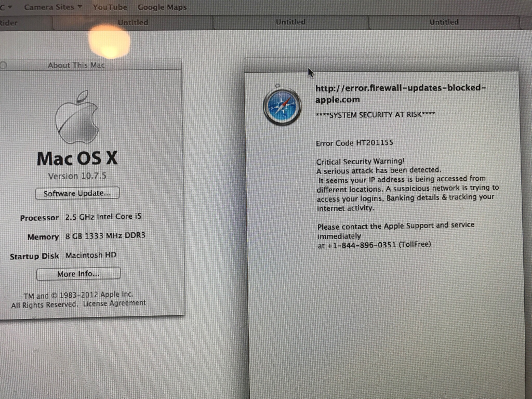Click the About This Mac window title bar

click(x=90, y=65)
